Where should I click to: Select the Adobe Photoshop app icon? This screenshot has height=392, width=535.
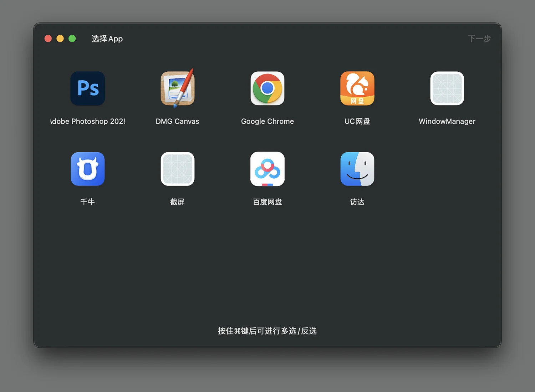click(88, 88)
